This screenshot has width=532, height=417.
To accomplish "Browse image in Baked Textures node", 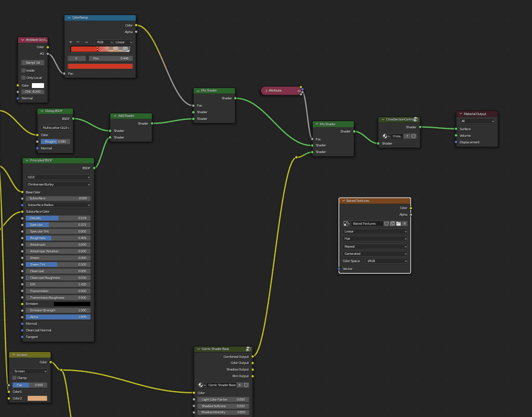I will pos(346,224).
